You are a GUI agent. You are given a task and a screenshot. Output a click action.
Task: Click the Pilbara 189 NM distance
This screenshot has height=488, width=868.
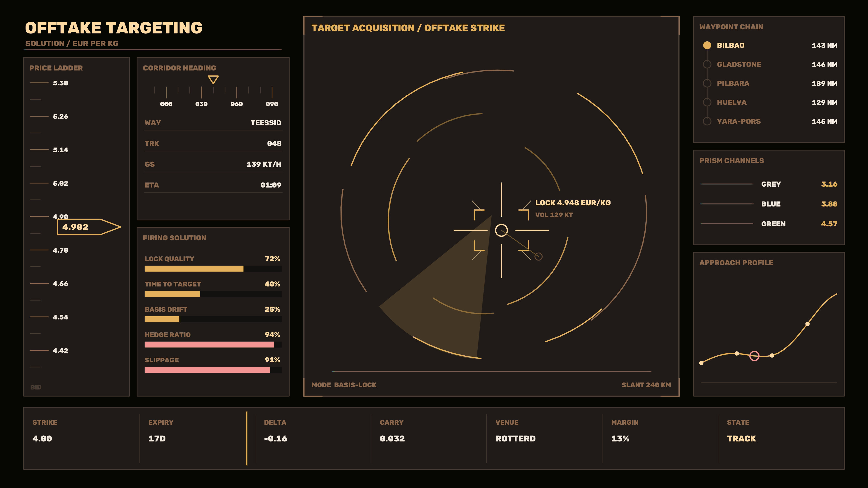(825, 84)
